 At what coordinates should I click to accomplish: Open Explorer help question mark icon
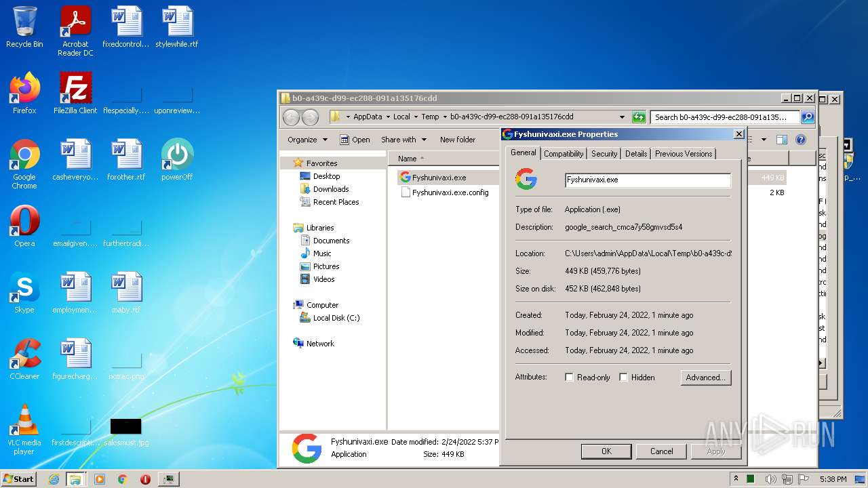point(801,140)
